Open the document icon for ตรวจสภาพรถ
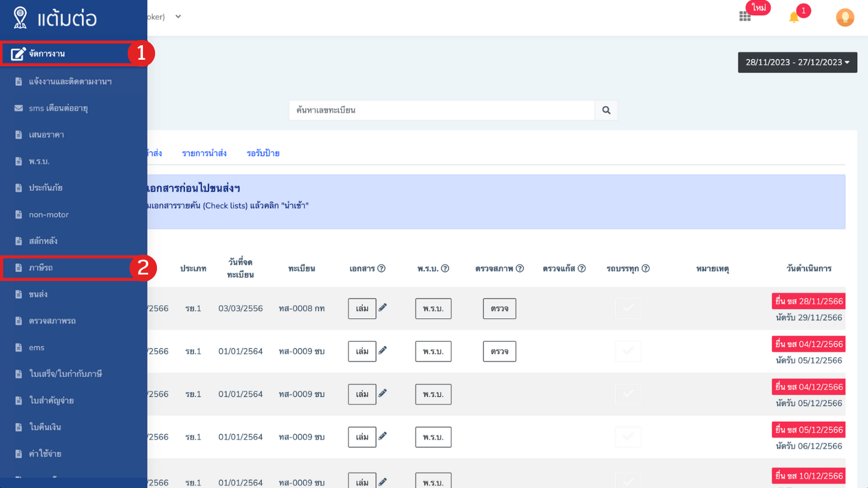The image size is (868, 488). pos(18,321)
